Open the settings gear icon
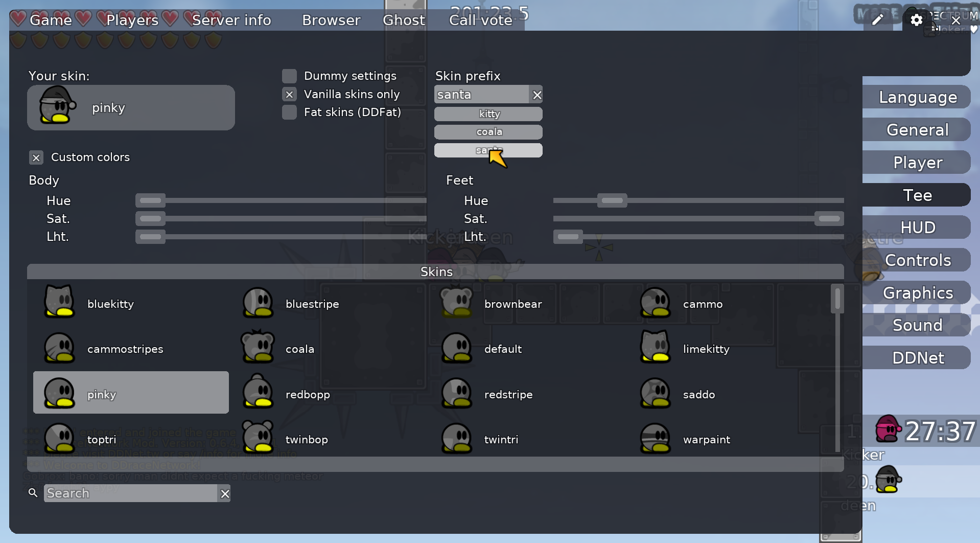 [x=916, y=20]
